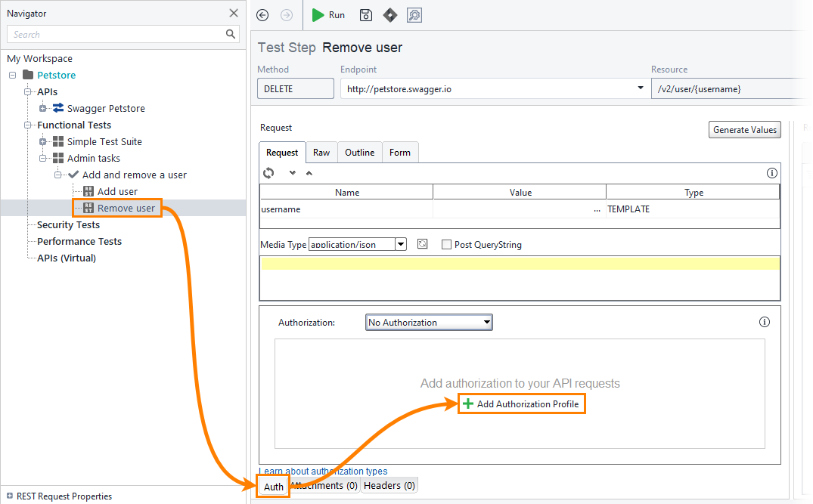Screen dimensions: 813x504
Task: Open the Media Type combo box
Action: (401, 244)
